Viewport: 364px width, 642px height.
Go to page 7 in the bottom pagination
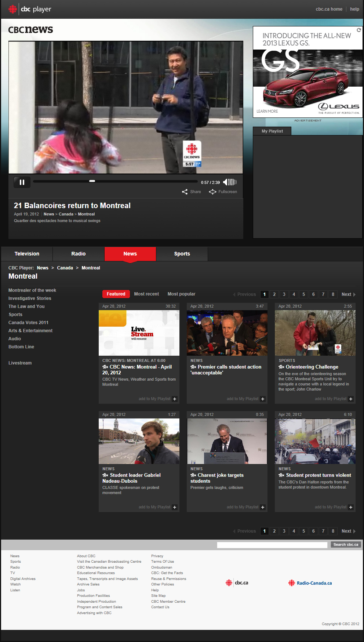[x=323, y=531]
